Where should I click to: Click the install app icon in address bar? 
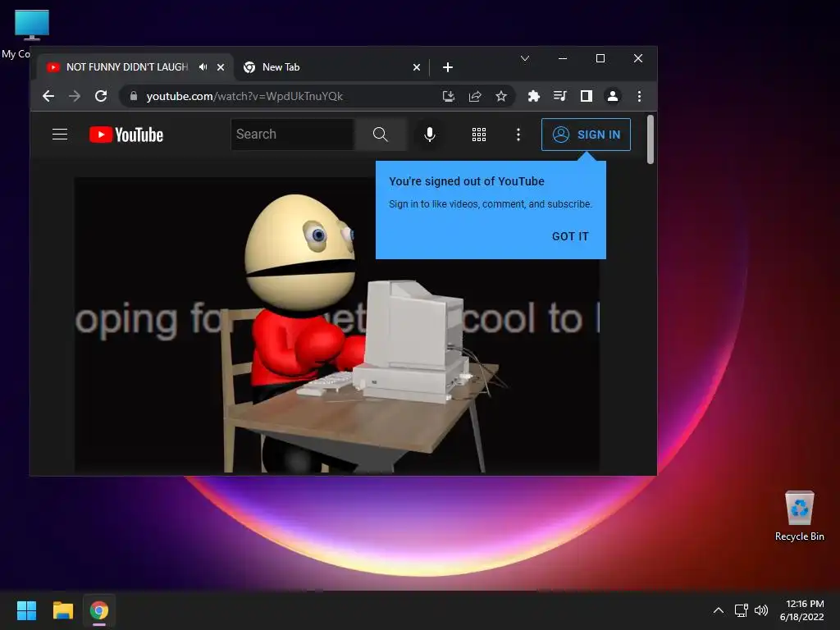[x=449, y=96]
